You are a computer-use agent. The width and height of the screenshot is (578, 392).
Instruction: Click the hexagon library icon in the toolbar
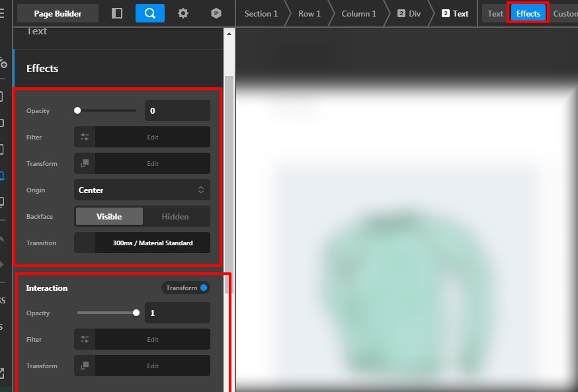point(215,13)
